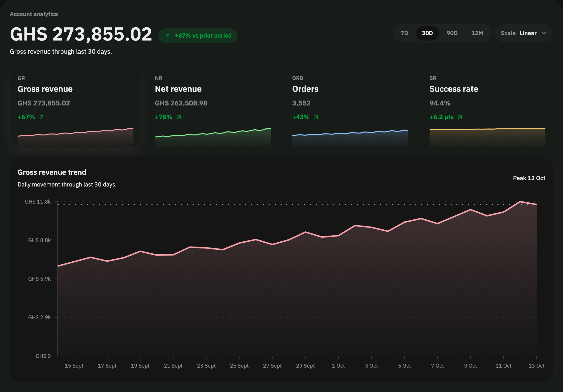Click the up-arrow icon beside +6.2 pts
The width and height of the screenshot is (563, 392).
(x=460, y=117)
